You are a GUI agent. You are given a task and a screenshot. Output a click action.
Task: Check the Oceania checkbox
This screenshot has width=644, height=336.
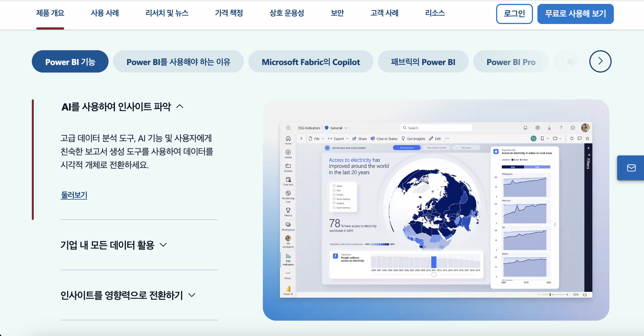334,203
